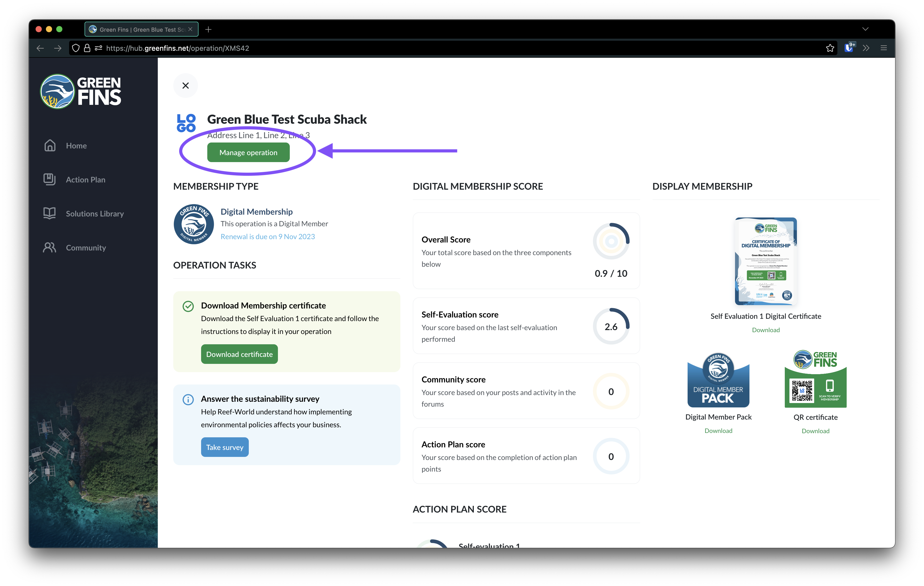
Task: Click the Overall Score card heading
Action: click(x=446, y=240)
